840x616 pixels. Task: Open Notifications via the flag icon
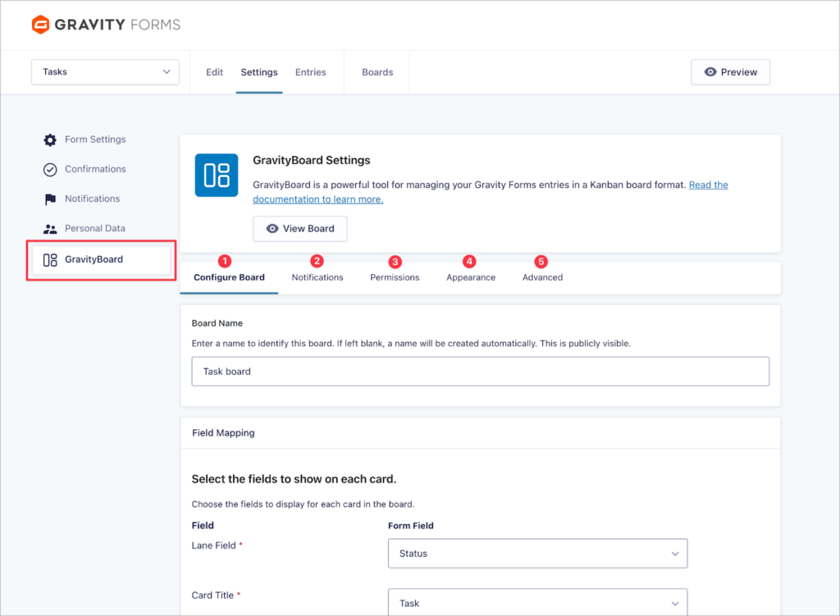(49, 198)
